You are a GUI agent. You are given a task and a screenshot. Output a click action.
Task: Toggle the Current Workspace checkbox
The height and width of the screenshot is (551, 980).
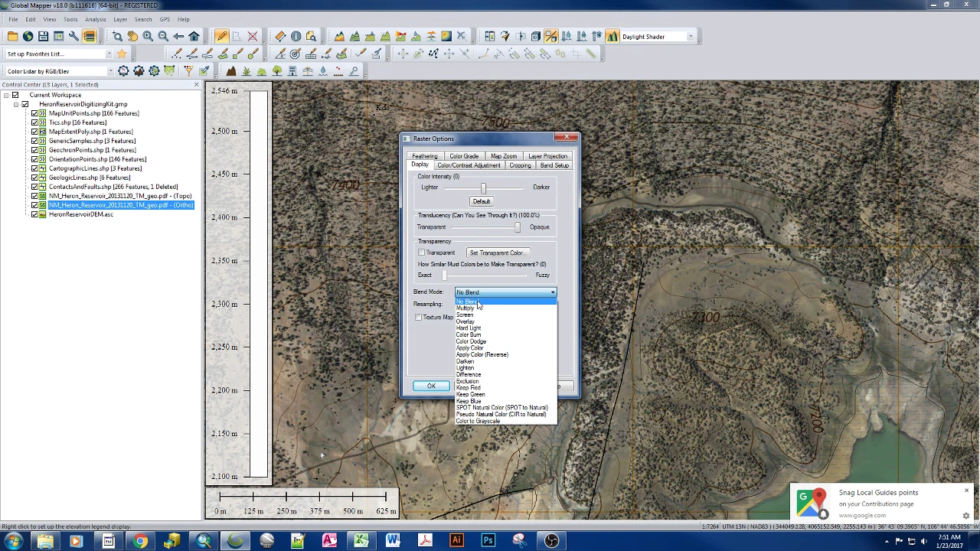coord(15,95)
